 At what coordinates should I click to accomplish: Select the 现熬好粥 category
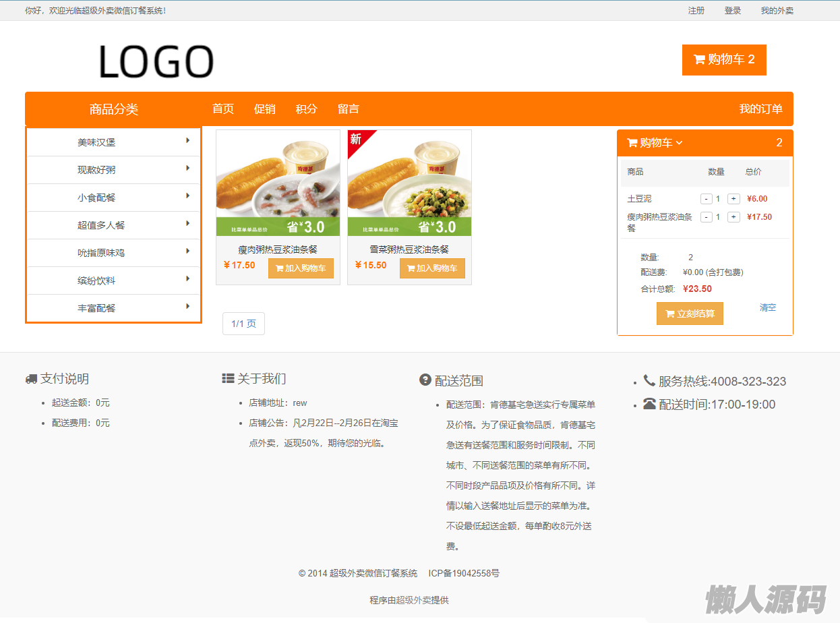pyautogui.click(x=96, y=171)
